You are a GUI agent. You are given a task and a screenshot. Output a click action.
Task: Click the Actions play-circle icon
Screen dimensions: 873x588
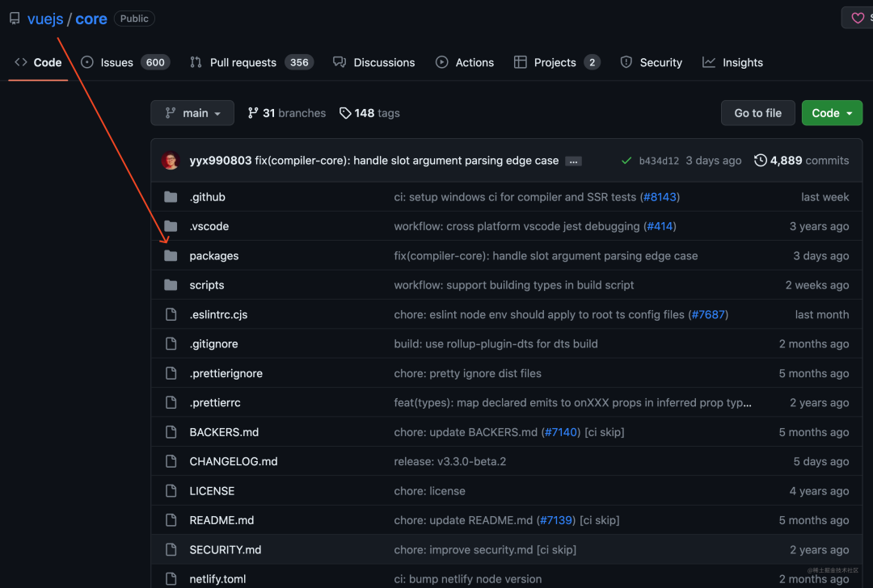pyautogui.click(x=441, y=62)
